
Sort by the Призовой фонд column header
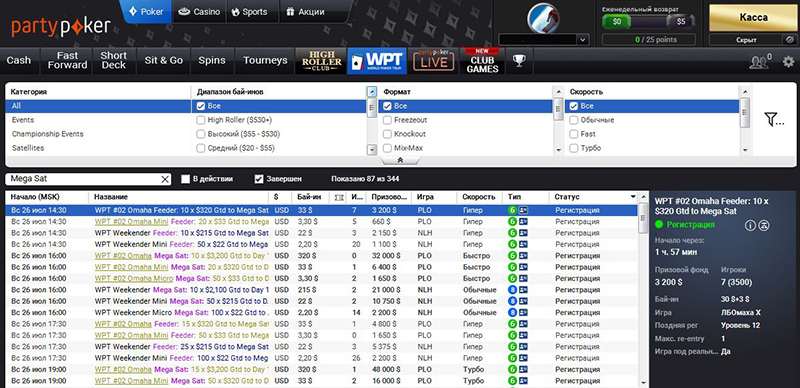click(x=390, y=197)
